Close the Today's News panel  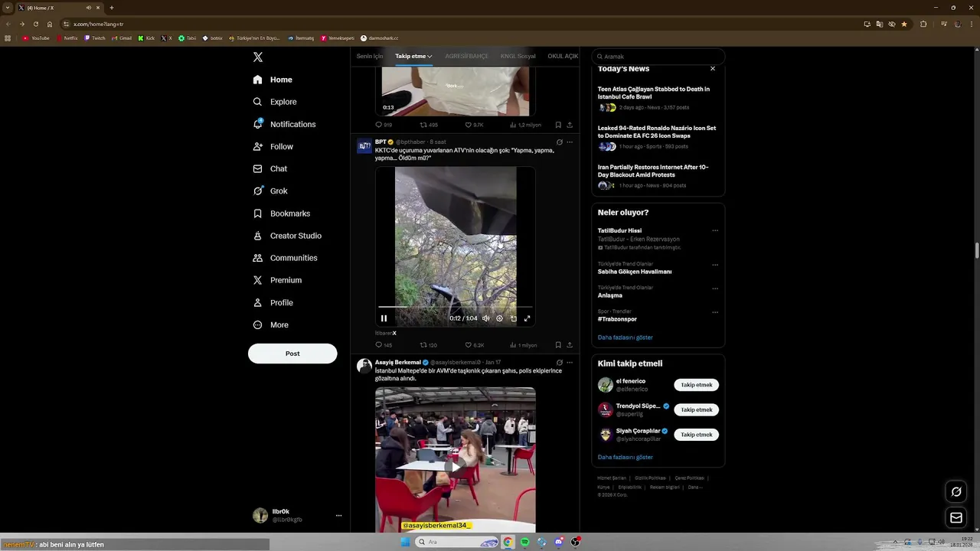point(713,69)
